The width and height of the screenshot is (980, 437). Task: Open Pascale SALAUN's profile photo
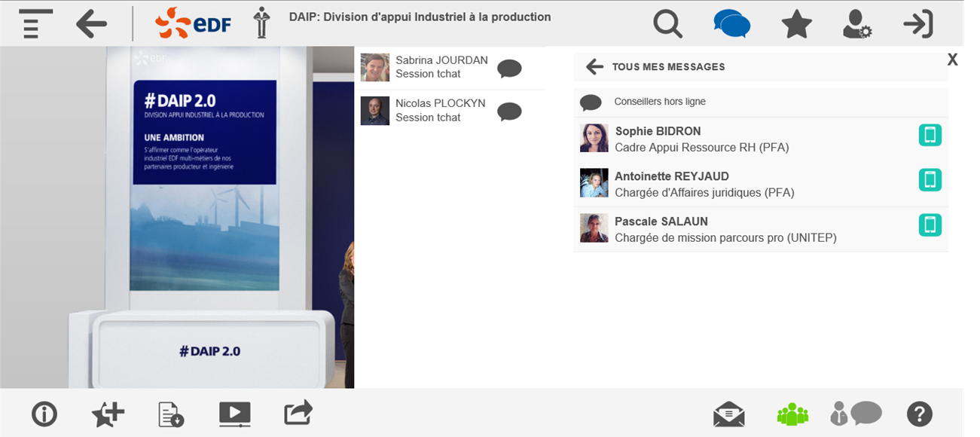click(594, 228)
